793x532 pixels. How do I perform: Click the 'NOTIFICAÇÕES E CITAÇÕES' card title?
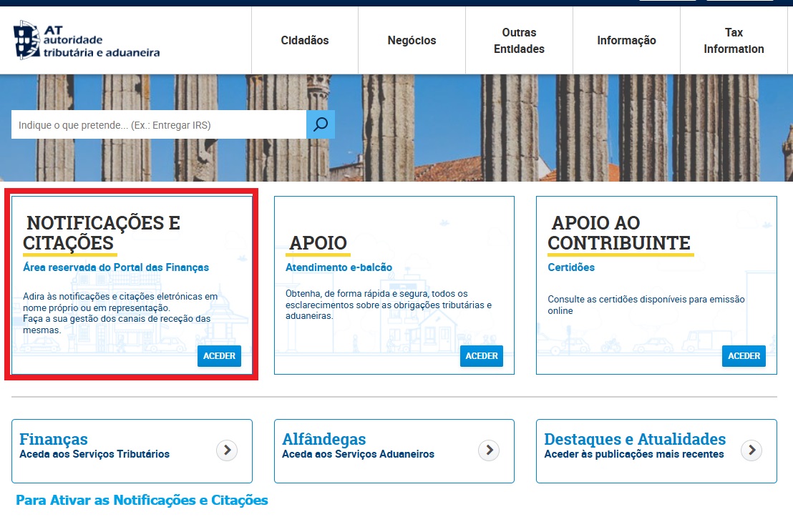coord(102,233)
